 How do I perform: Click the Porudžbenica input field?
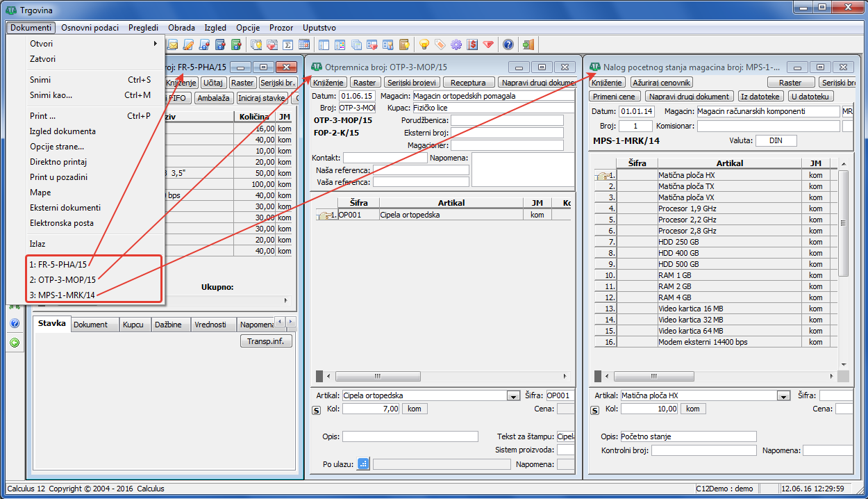point(506,120)
